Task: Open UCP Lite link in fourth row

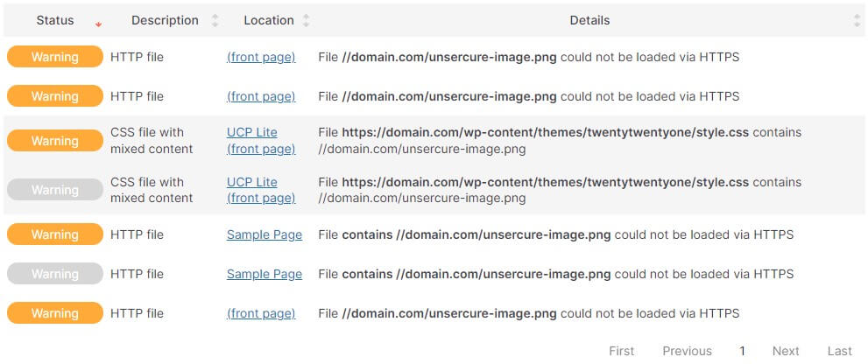Action: point(251,182)
